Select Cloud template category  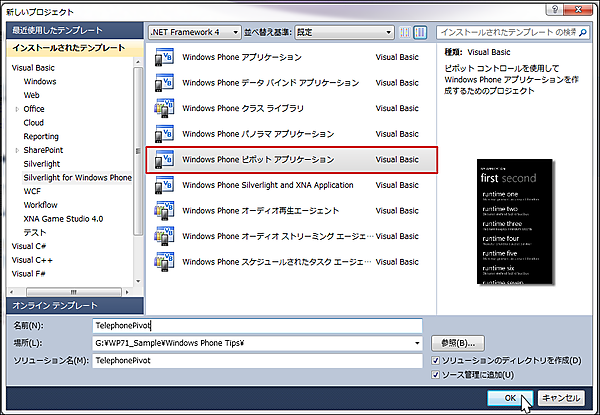click(34, 123)
